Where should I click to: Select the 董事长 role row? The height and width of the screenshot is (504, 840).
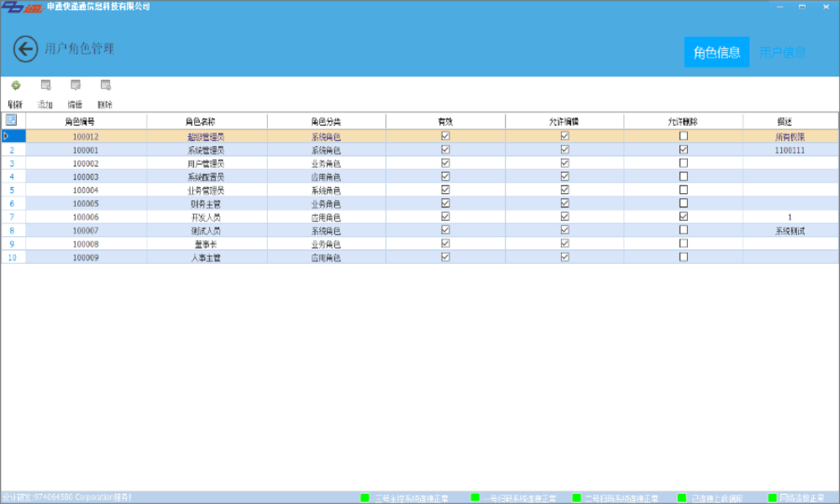(x=206, y=244)
